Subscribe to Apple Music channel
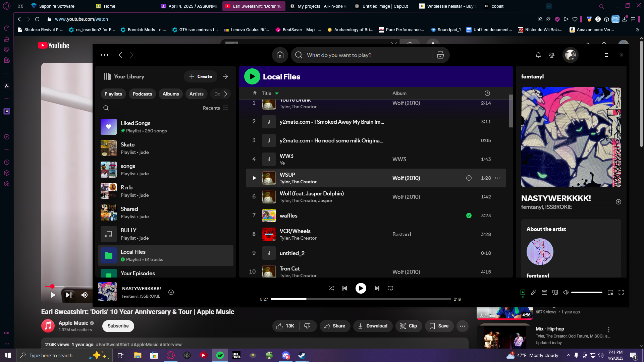644x362 pixels. pos(118,326)
